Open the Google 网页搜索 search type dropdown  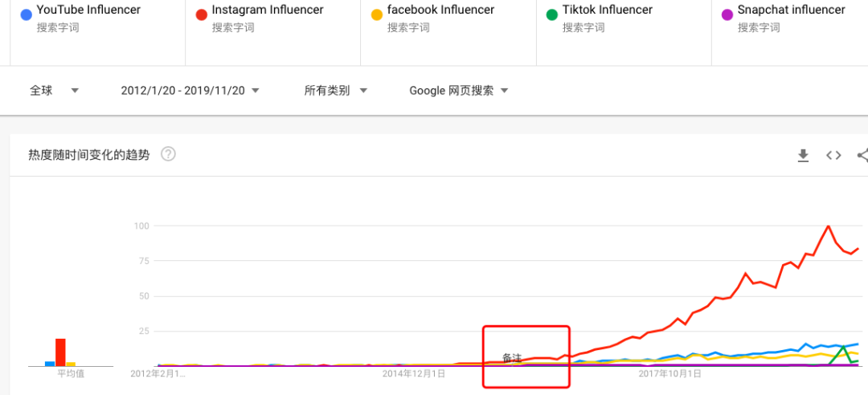(459, 91)
